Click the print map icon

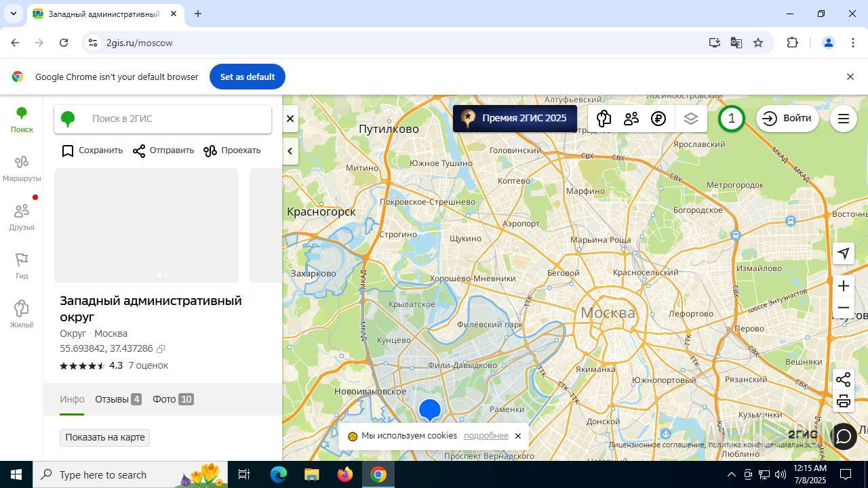844,401
